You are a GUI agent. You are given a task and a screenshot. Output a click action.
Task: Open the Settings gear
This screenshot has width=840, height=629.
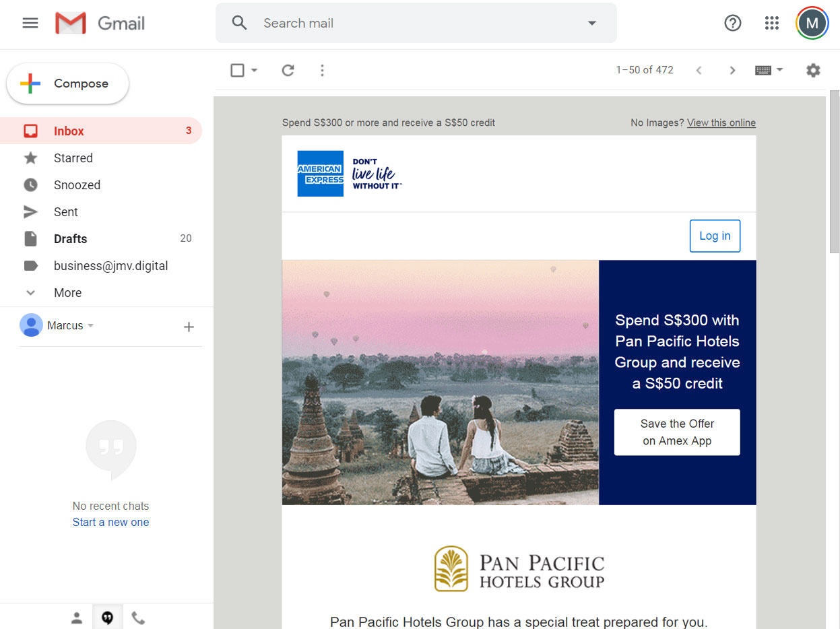814,70
